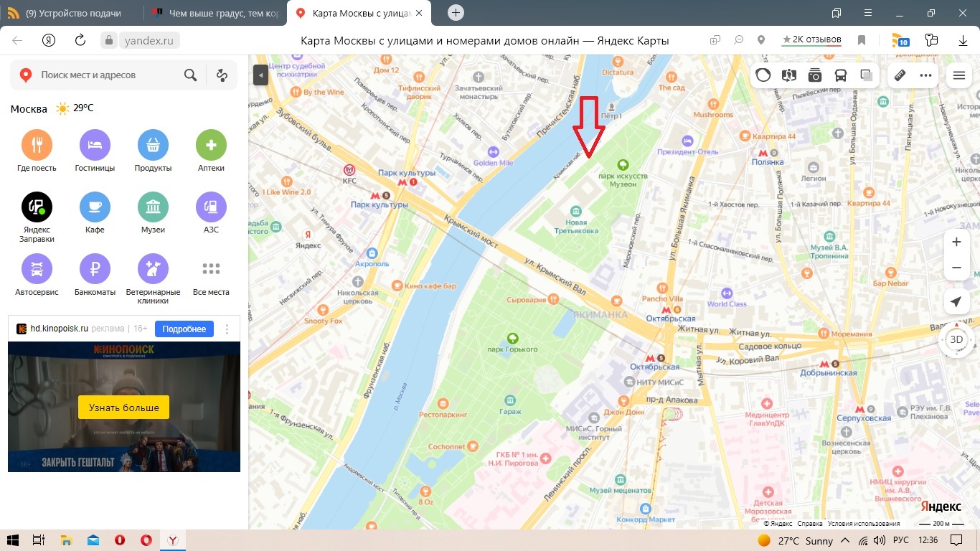Open hd.kinopoisk.ru ad link
The height and width of the screenshot is (551, 980).
(x=59, y=329)
